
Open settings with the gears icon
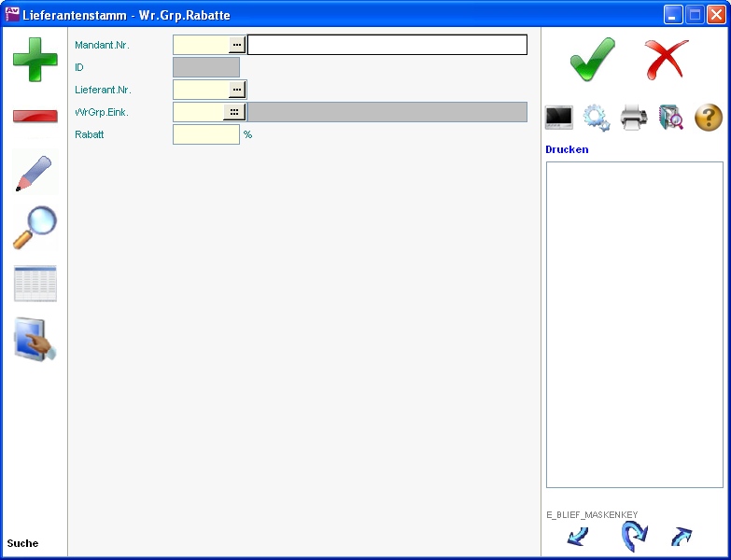point(597,118)
